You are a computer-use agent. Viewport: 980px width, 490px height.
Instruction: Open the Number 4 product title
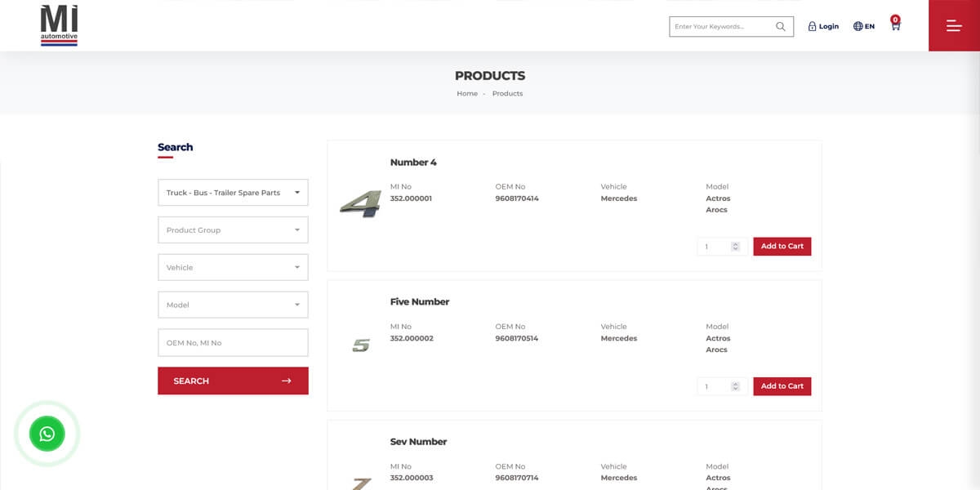(413, 163)
